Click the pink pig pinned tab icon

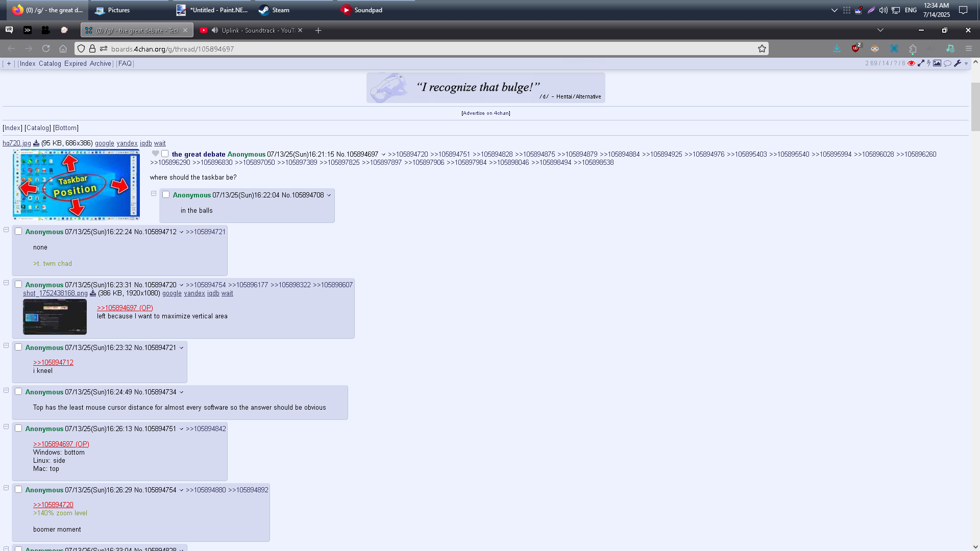tap(64, 30)
